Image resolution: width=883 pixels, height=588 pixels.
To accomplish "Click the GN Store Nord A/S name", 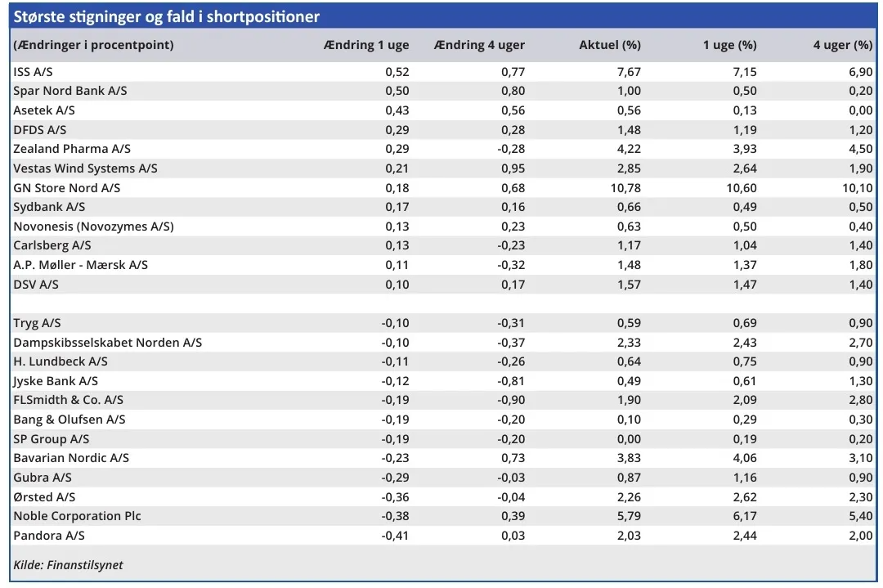I will click(x=67, y=188).
